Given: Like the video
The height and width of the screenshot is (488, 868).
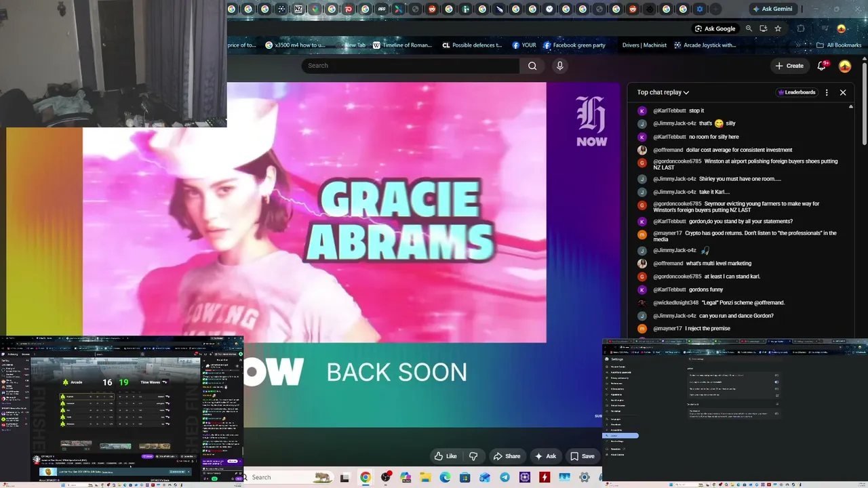Looking at the screenshot, I should 446,456.
